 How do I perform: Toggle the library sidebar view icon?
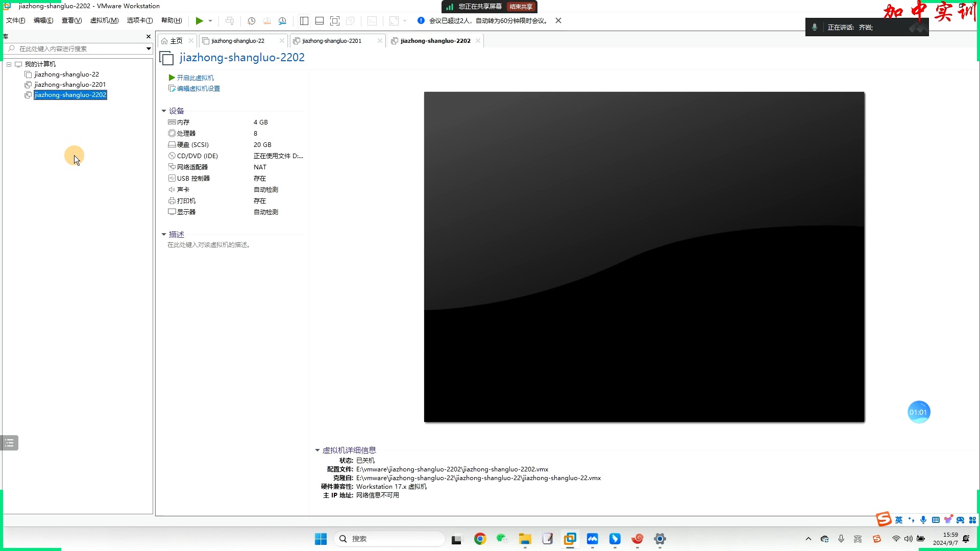click(304, 21)
